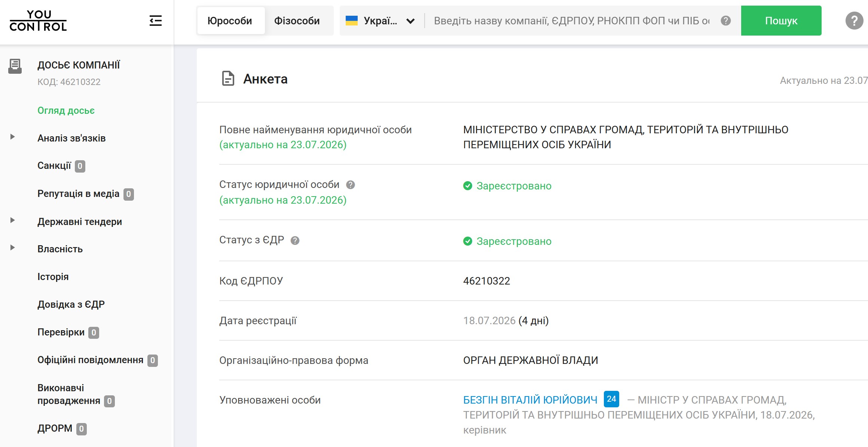Image resolution: width=868 pixels, height=447 pixels.
Task: Open the round help icon in the header
Action: coord(854,21)
